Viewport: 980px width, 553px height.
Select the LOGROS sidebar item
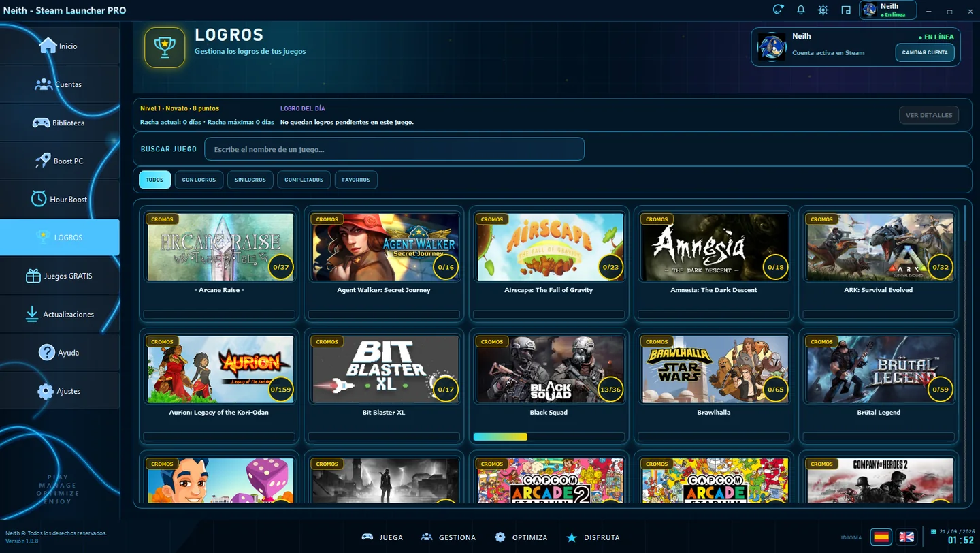[x=60, y=237]
